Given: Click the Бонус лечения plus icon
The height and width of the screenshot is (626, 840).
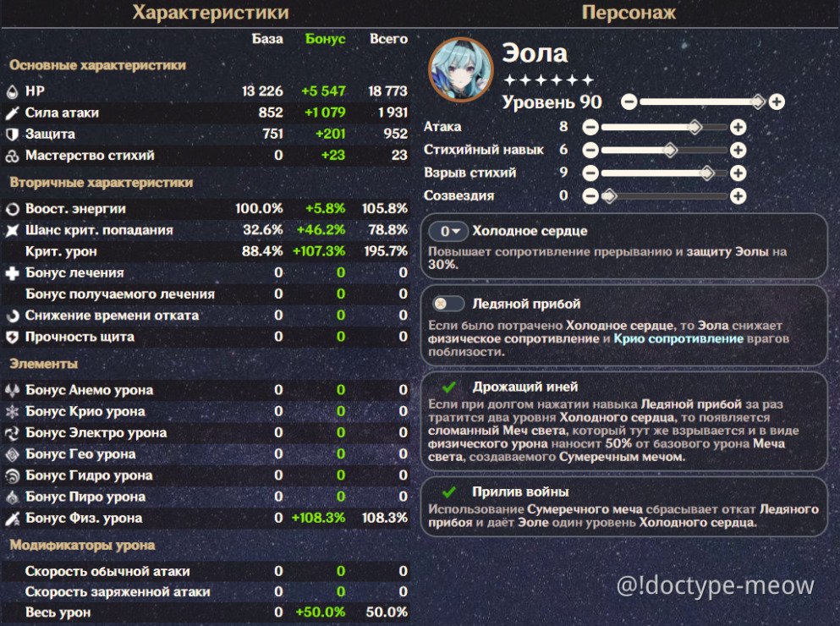Looking at the screenshot, I should [12, 273].
